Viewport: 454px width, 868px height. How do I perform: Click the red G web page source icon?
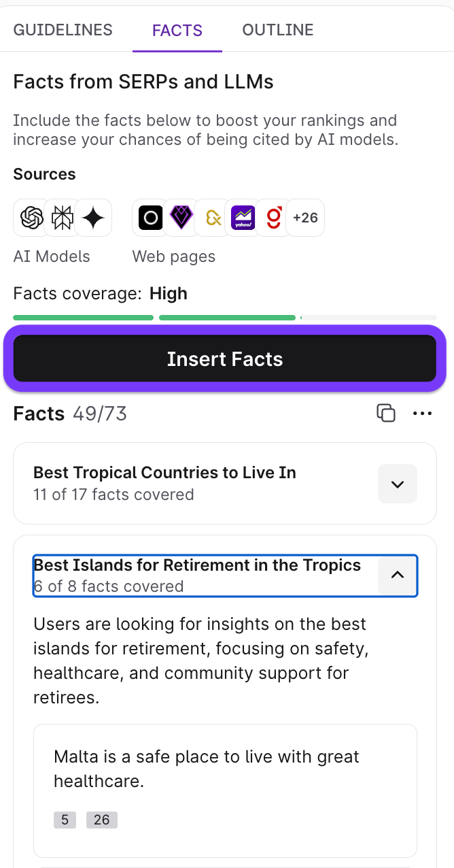(273, 218)
